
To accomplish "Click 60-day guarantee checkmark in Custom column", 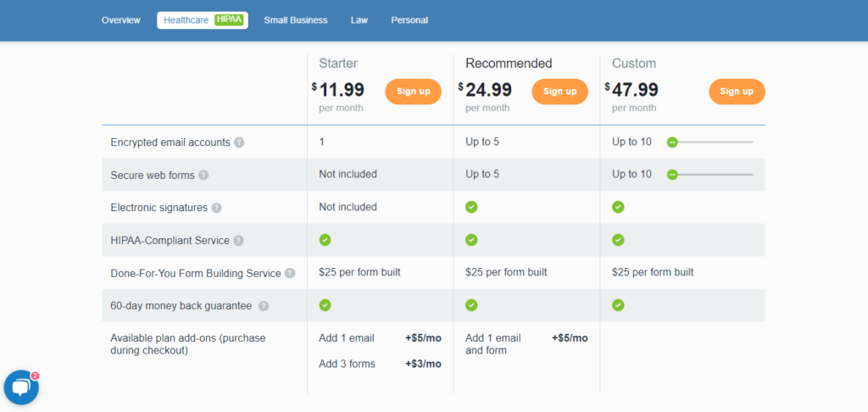I will pyautogui.click(x=618, y=305).
